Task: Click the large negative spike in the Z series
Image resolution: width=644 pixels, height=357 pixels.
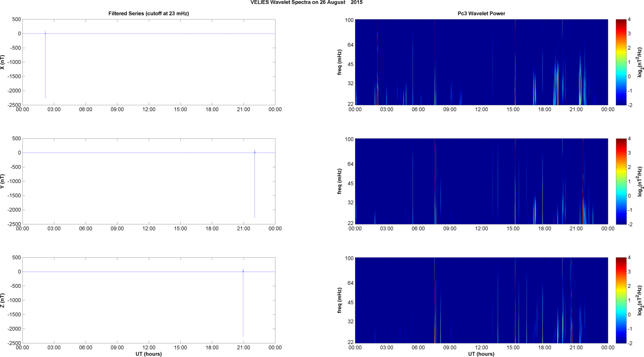Action: 243,303
